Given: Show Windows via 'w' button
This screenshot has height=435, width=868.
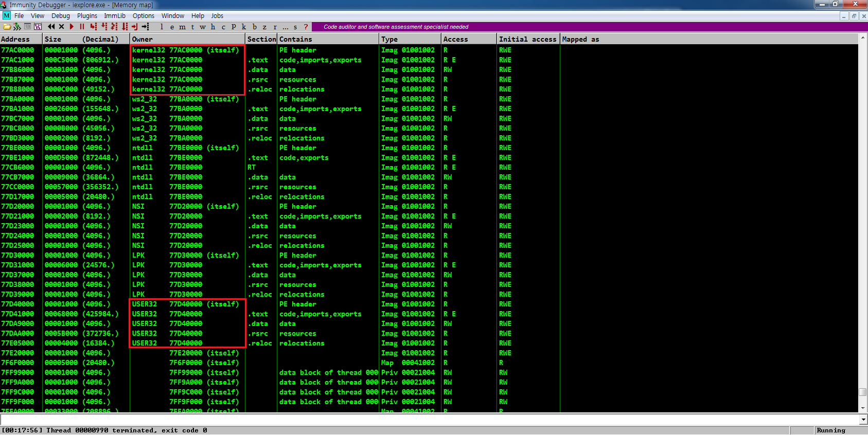Looking at the screenshot, I should (203, 27).
